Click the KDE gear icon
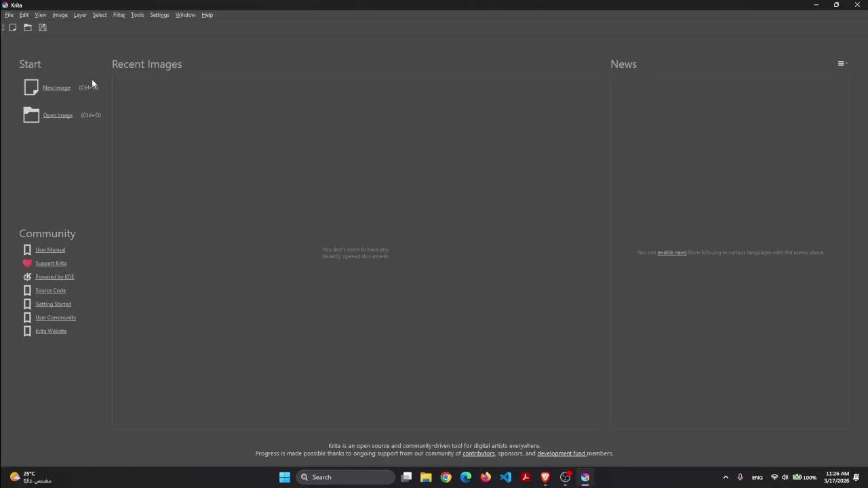The width and height of the screenshot is (868, 488). tap(27, 277)
